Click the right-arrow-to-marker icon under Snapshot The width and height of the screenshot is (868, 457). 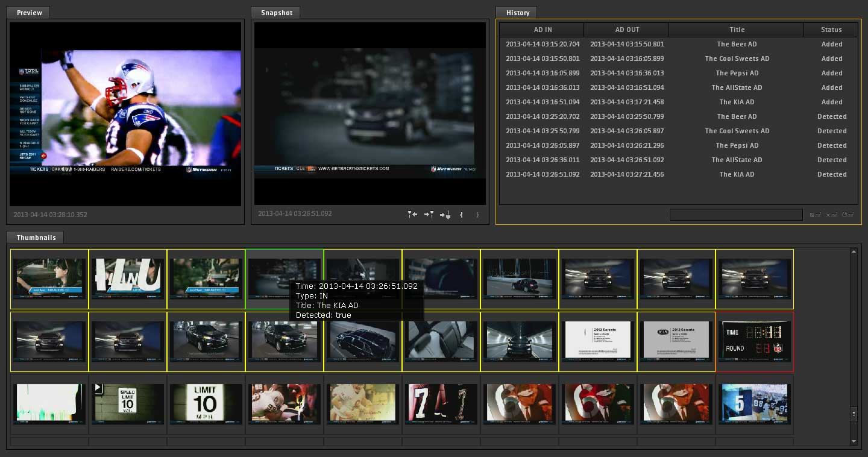[429, 215]
